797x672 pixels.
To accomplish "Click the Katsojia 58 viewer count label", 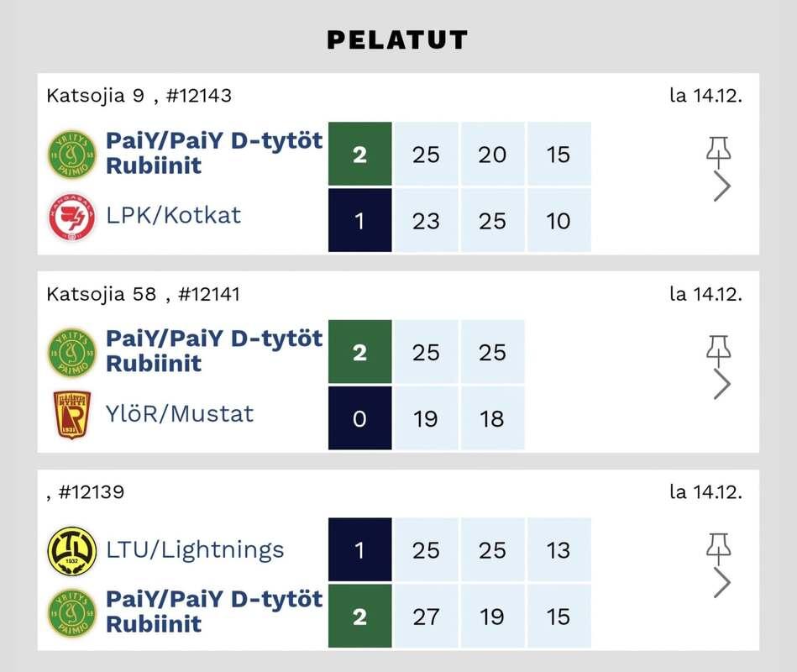I will pos(101,294).
